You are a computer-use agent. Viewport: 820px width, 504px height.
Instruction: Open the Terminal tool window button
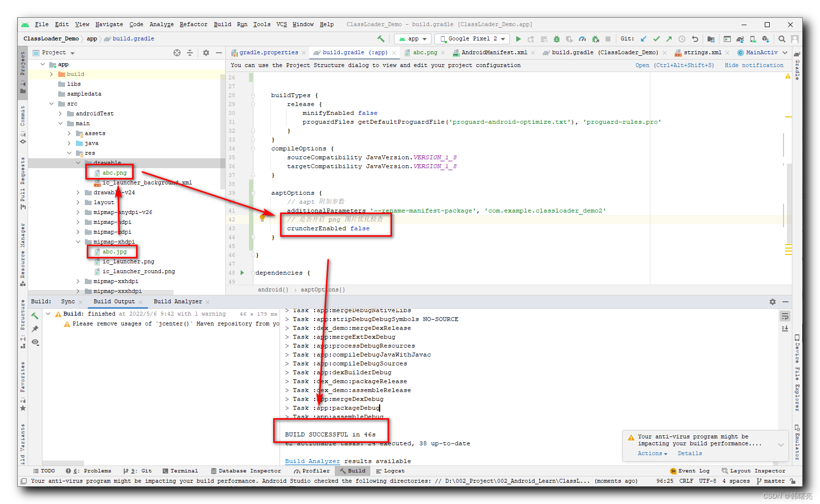point(180,471)
